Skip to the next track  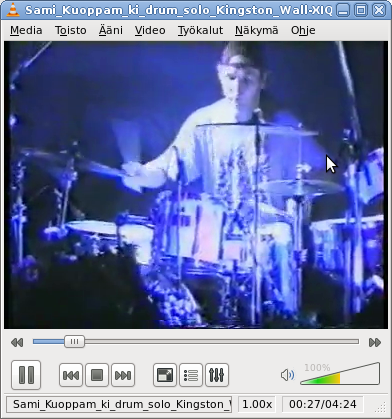click(123, 375)
